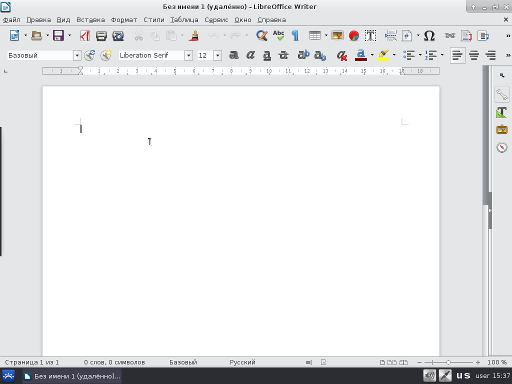Click the Update Selected Style icon

point(90,55)
